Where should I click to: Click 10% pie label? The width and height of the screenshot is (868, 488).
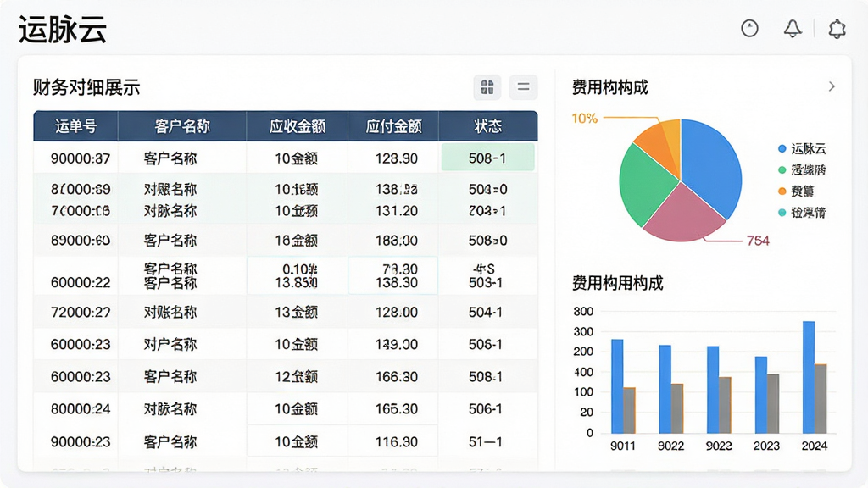585,119
